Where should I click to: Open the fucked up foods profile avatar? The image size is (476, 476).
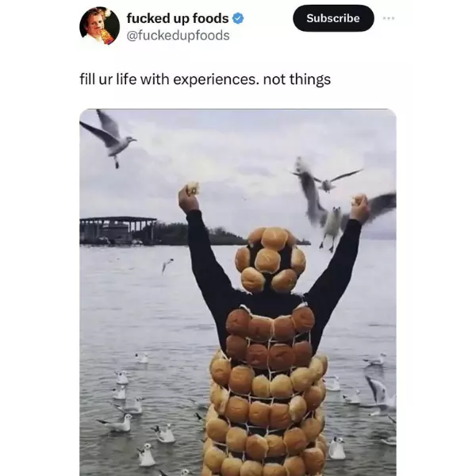[x=99, y=26]
